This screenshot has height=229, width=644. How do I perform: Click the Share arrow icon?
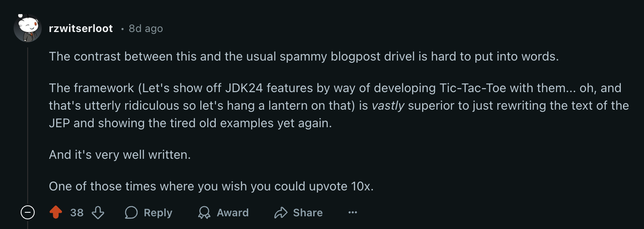pyautogui.click(x=280, y=213)
